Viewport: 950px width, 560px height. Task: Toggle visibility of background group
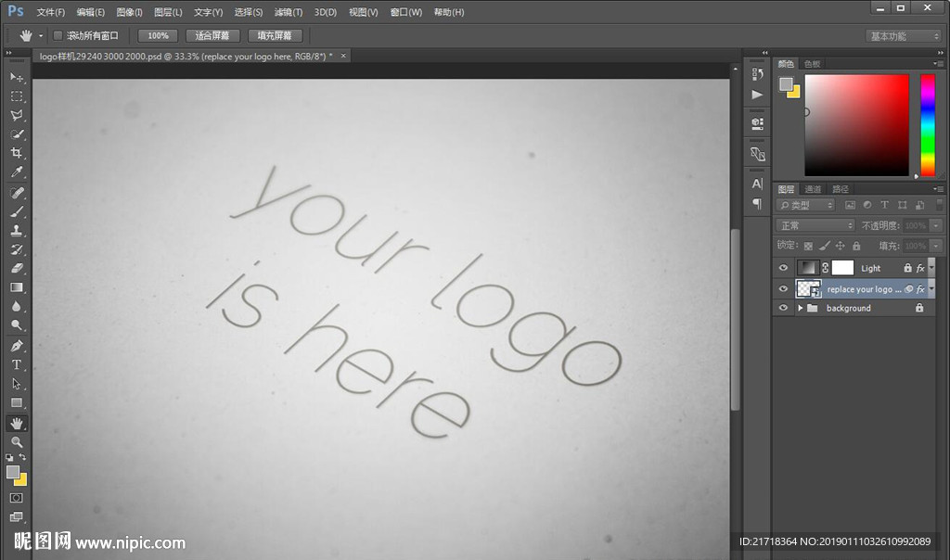point(784,308)
